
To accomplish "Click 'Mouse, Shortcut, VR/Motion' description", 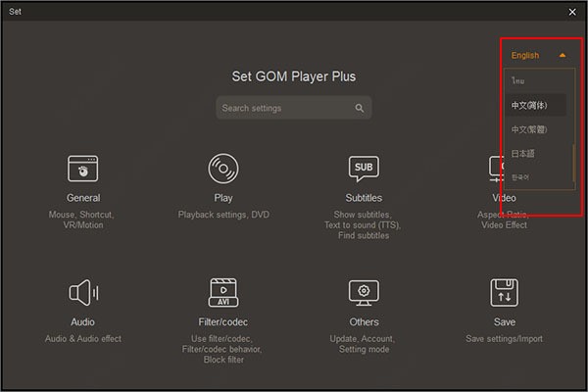I will (81, 220).
